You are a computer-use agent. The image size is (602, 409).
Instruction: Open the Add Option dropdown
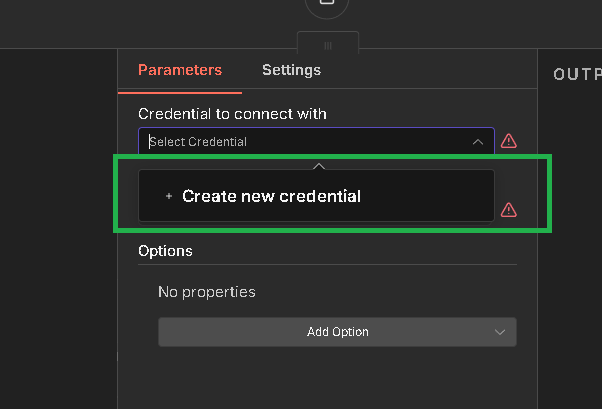pos(337,332)
